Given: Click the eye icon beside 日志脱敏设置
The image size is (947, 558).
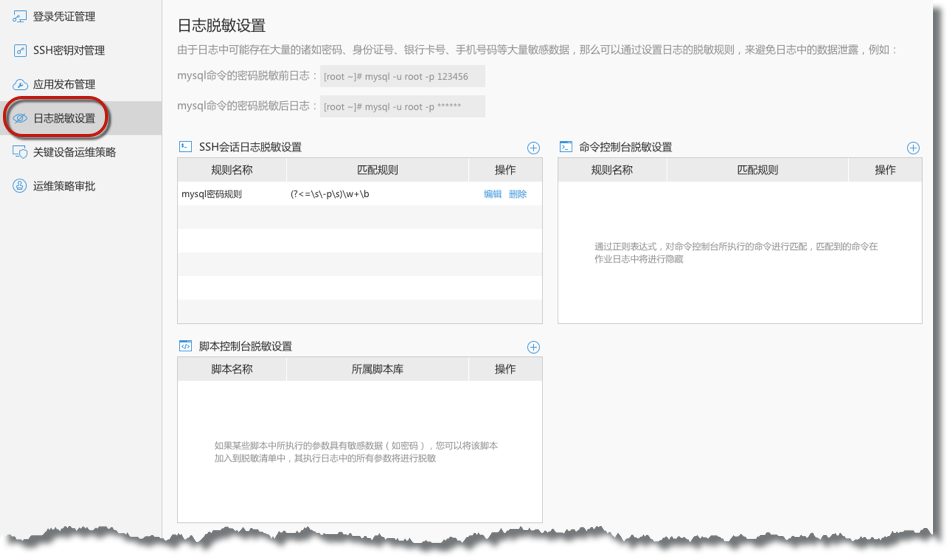Looking at the screenshot, I should (19, 118).
